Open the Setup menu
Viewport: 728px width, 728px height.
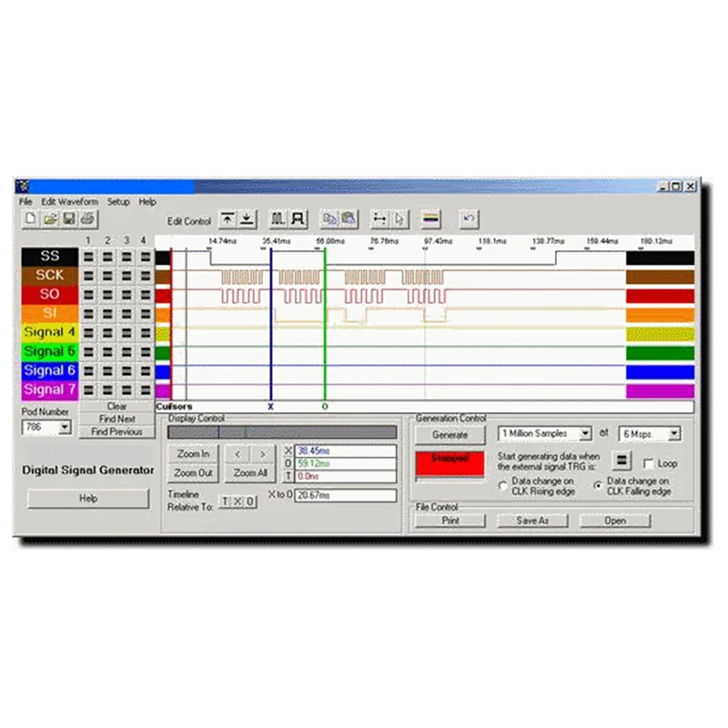118,202
